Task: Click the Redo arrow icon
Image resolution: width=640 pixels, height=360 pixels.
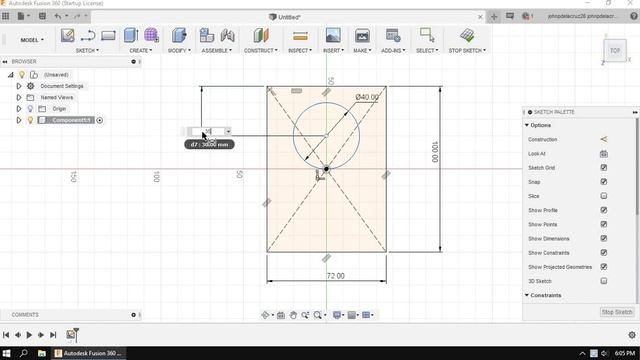Action: coord(77,16)
